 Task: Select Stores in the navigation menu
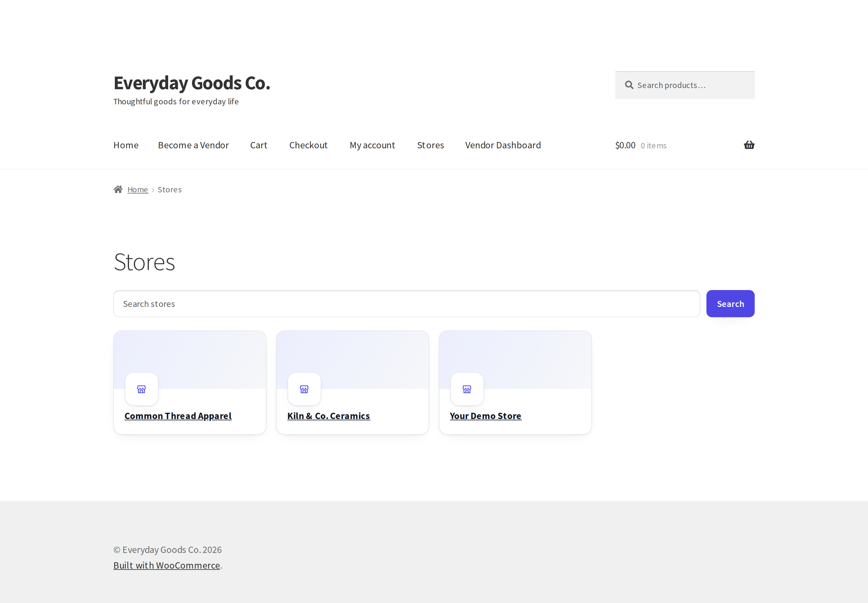click(x=430, y=145)
